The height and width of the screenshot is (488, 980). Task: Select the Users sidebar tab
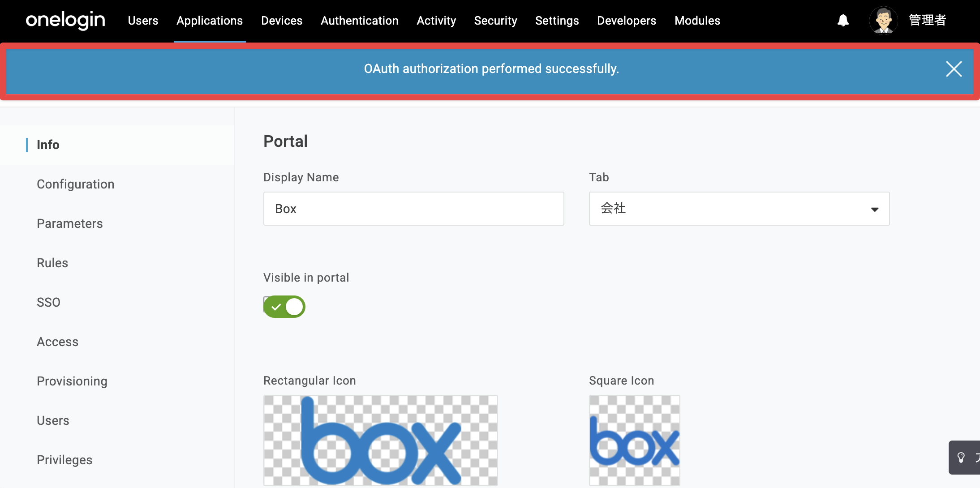pos(53,420)
